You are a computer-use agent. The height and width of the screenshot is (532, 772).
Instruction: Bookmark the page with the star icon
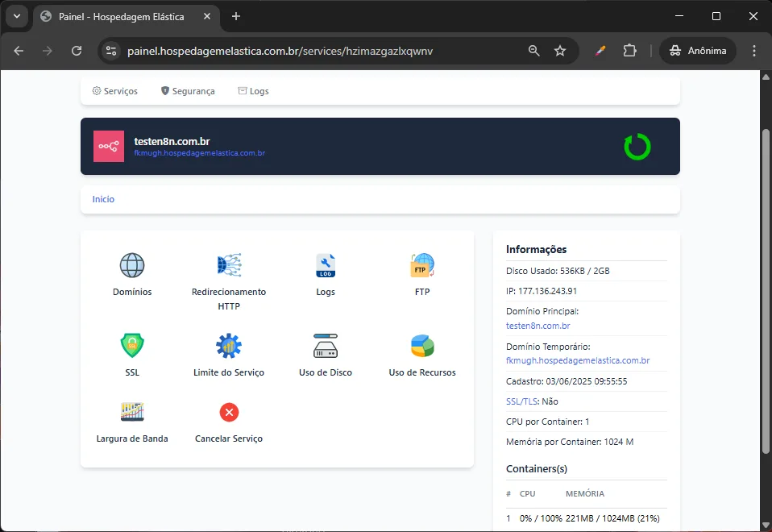(560, 51)
